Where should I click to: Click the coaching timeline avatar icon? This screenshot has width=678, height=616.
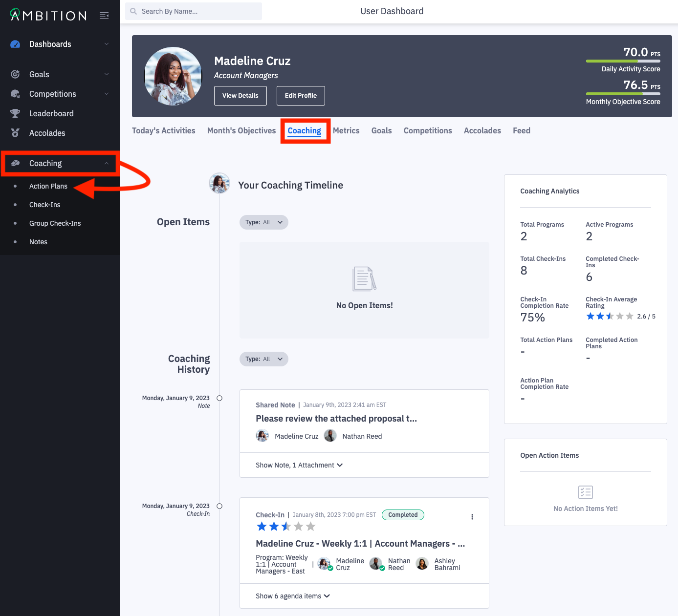click(219, 183)
